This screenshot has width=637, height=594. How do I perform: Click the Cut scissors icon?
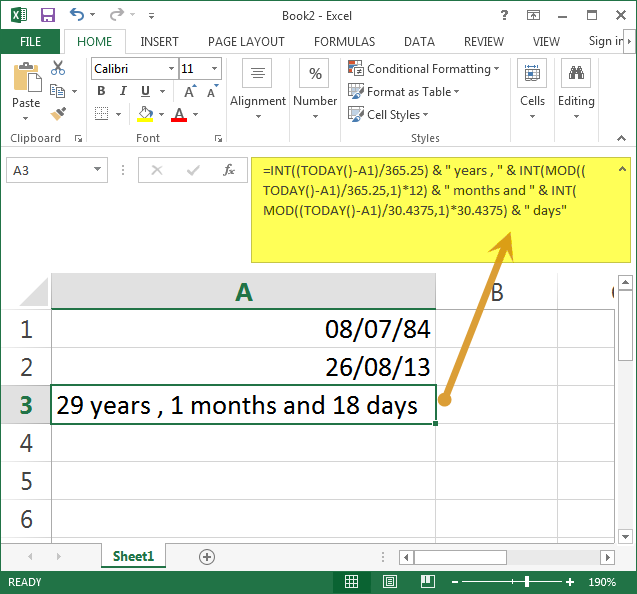(x=58, y=68)
